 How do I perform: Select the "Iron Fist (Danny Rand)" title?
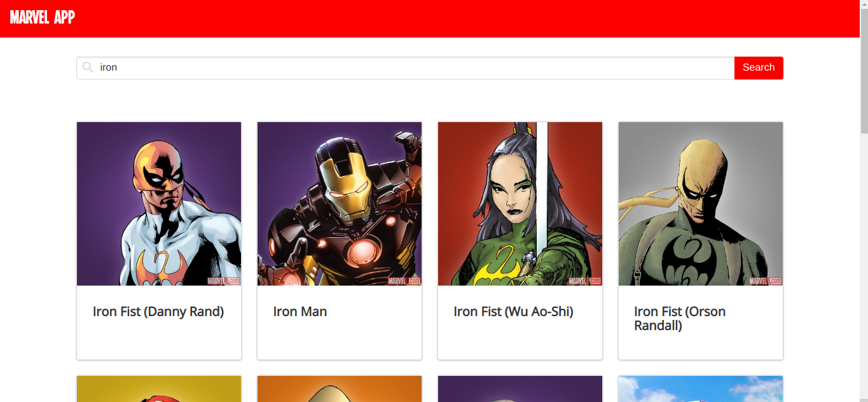click(x=158, y=312)
